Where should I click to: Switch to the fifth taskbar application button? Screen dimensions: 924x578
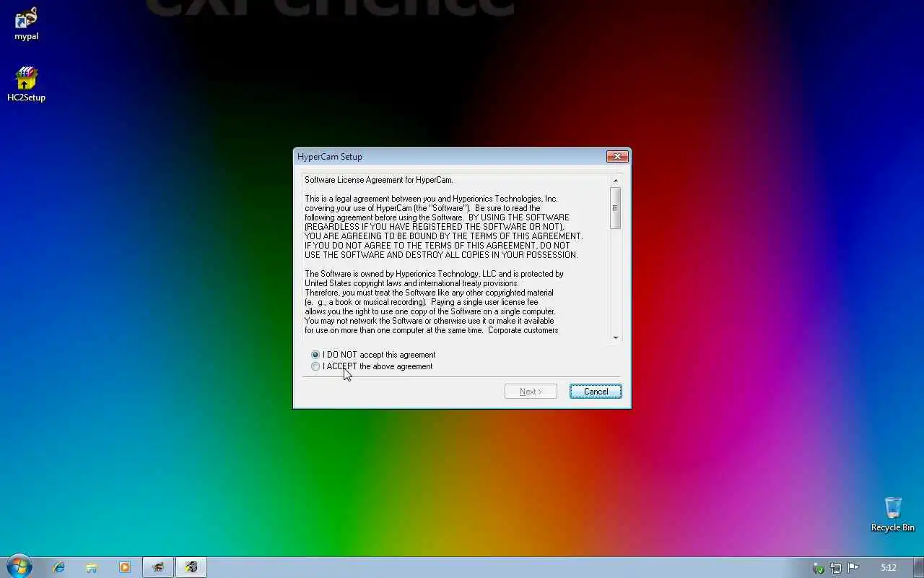[158, 568]
